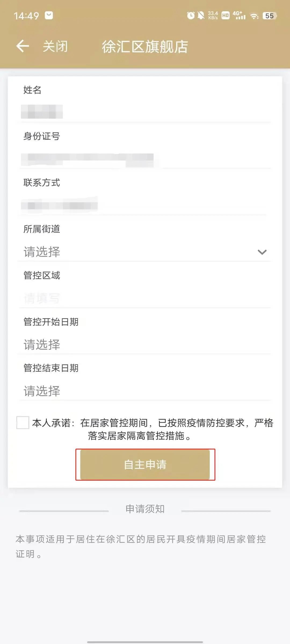
Task: Tap the battery level indicator
Action: (269, 16)
